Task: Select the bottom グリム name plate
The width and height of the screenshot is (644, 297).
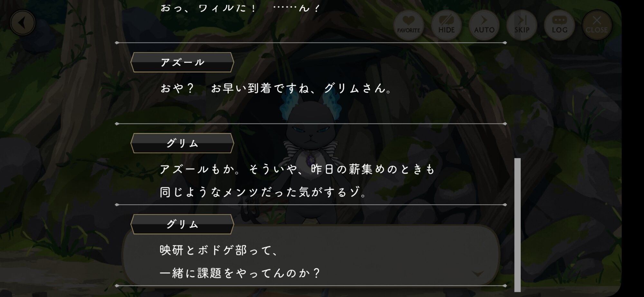Action: click(x=182, y=224)
